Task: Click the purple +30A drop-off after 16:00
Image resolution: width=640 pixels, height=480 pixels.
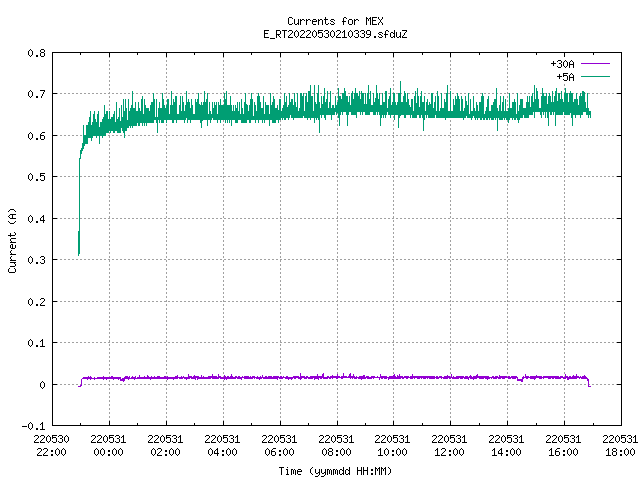Action: point(589,382)
